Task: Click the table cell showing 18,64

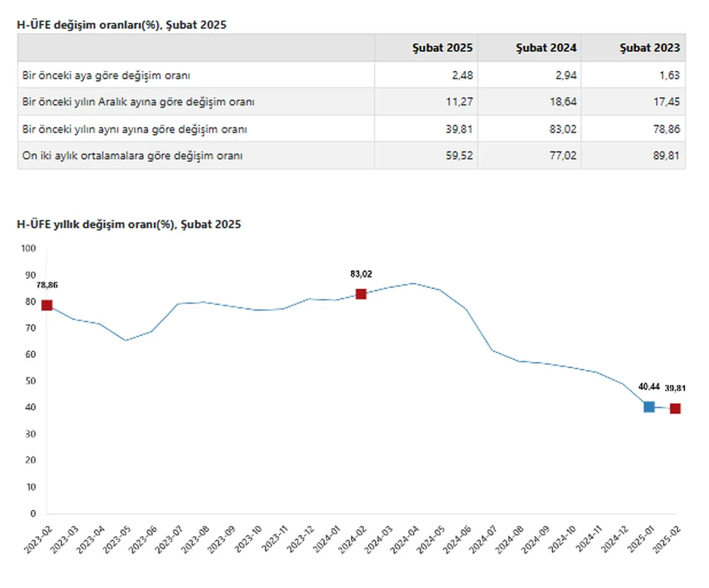Action: click(x=563, y=102)
